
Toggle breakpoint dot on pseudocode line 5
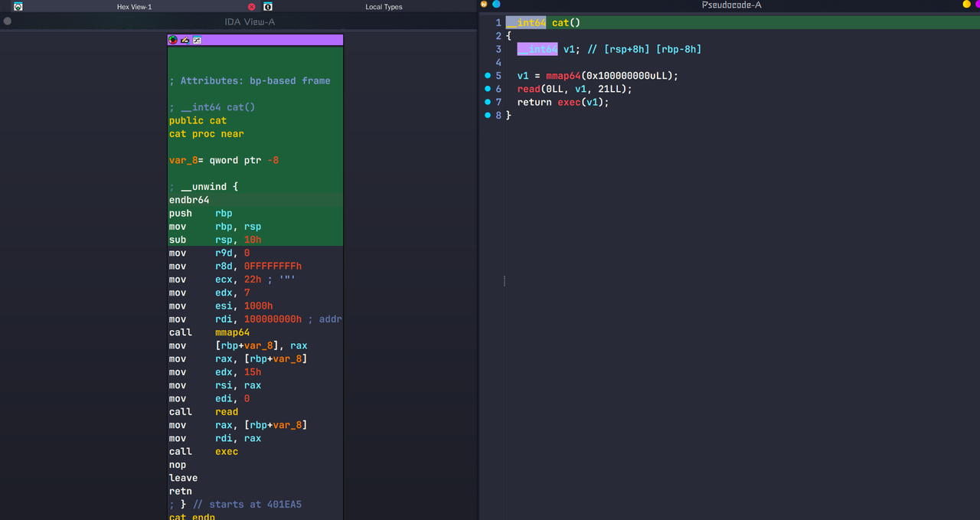(x=488, y=76)
